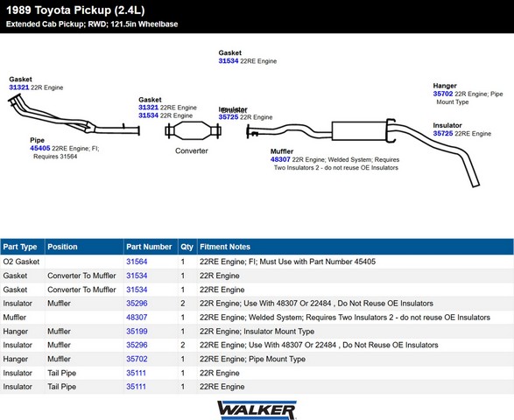The image size is (514, 420).
Task: Open part 48307 in the Muffler table row
Action: point(137,317)
